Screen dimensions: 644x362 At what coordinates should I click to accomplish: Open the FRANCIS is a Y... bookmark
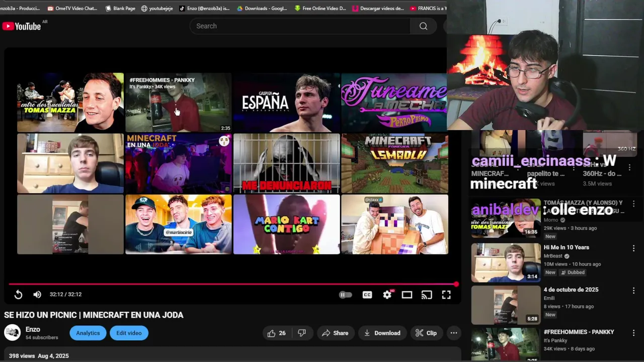coord(428,8)
